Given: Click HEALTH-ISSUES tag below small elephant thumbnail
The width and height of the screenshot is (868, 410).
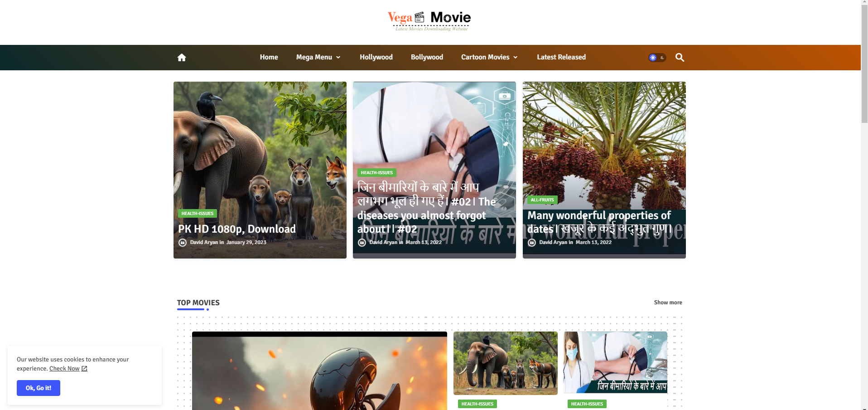Looking at the screenshot, I should (x=477, y=404).
